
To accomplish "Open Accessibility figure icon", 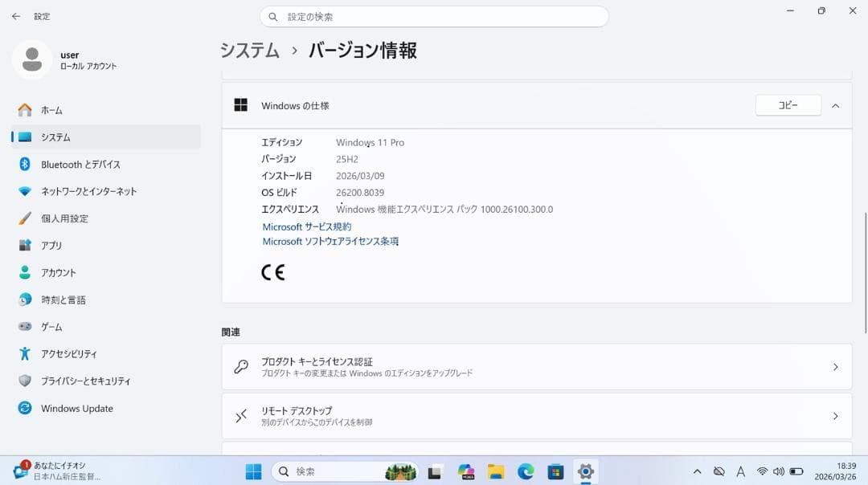I will click(25, 353).
